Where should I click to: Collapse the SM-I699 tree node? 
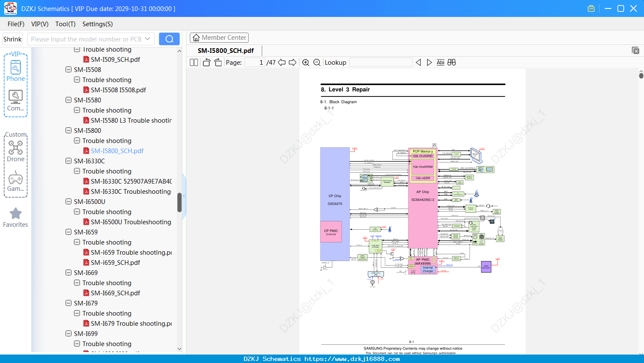point(69,333)
